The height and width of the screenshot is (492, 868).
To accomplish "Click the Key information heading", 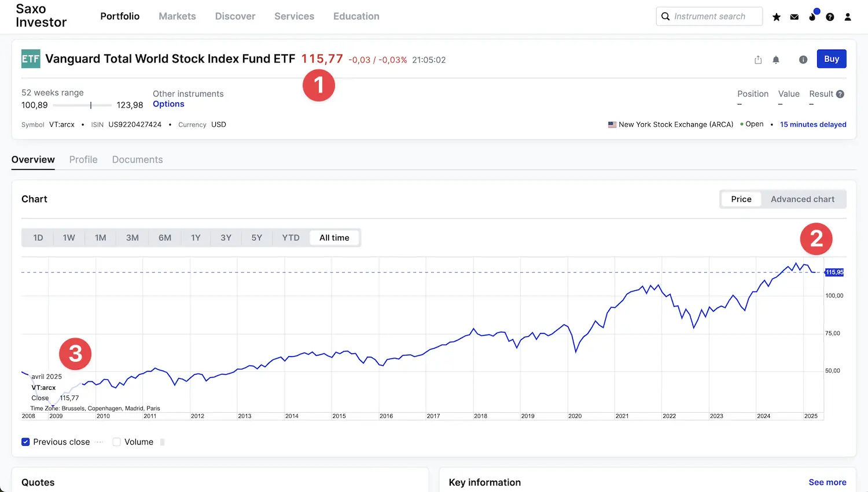I will pos(485,482).
